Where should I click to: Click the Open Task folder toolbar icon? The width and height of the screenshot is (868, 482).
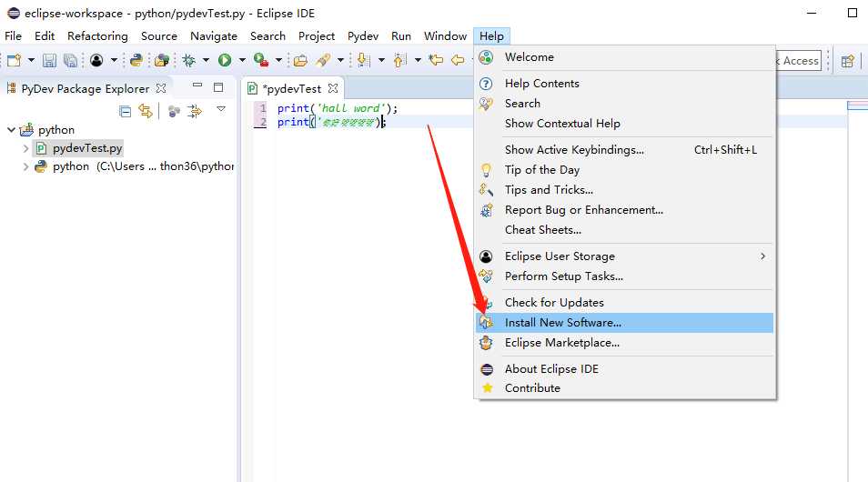tap(300, 60)
